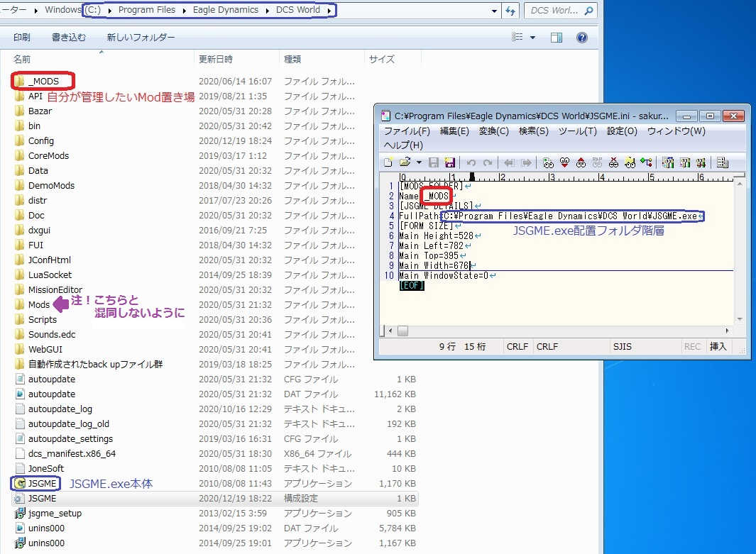Click 新しいフォルダー button in Explorer

tap(141, 37)
